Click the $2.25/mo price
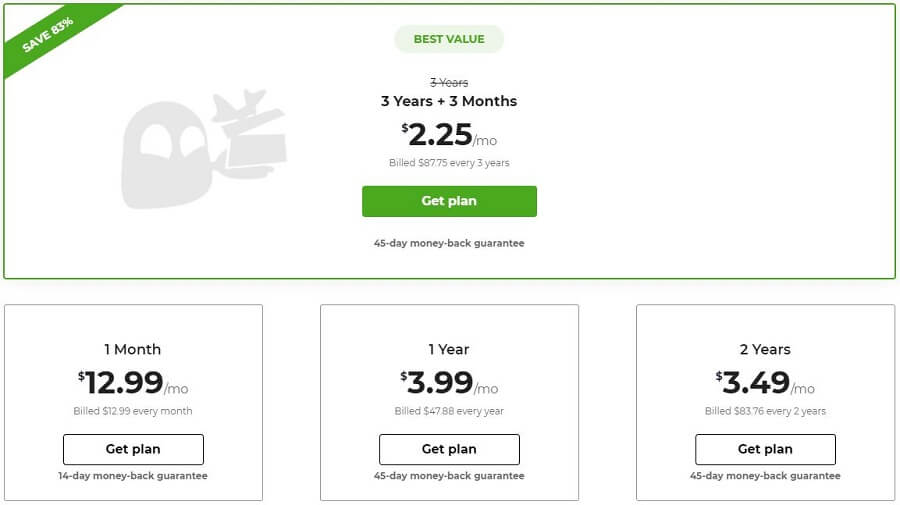Viewport: 900px width, 505px height. coord(449,135)
